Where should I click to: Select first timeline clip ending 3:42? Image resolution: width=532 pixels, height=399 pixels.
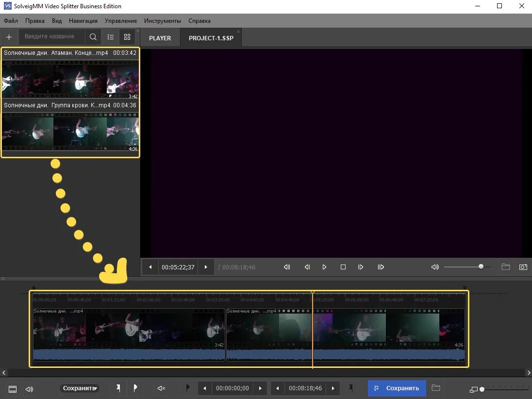pyautogui.click(x=129, y=334)
